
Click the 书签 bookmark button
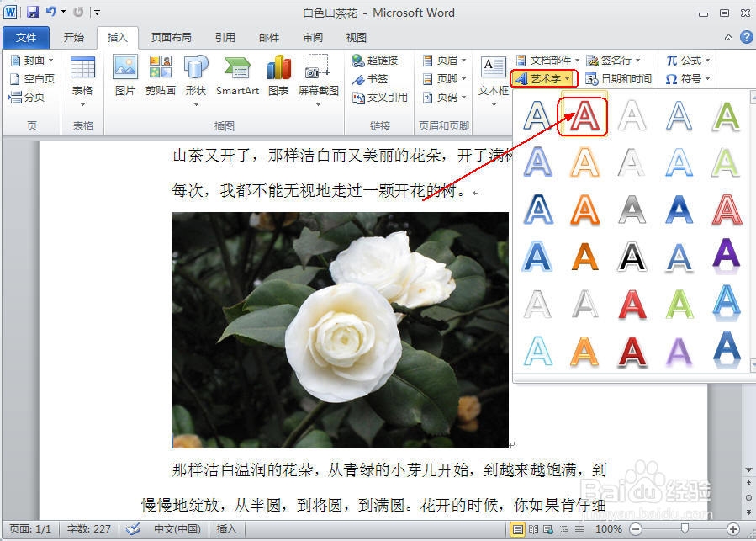(370, 78)
